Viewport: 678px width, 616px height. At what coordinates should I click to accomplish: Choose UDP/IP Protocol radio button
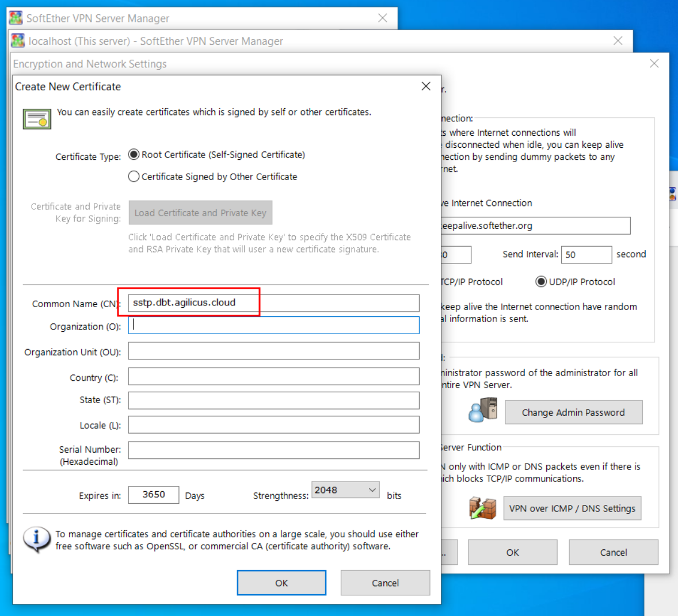pyautogui.click(x=540, y=282)
